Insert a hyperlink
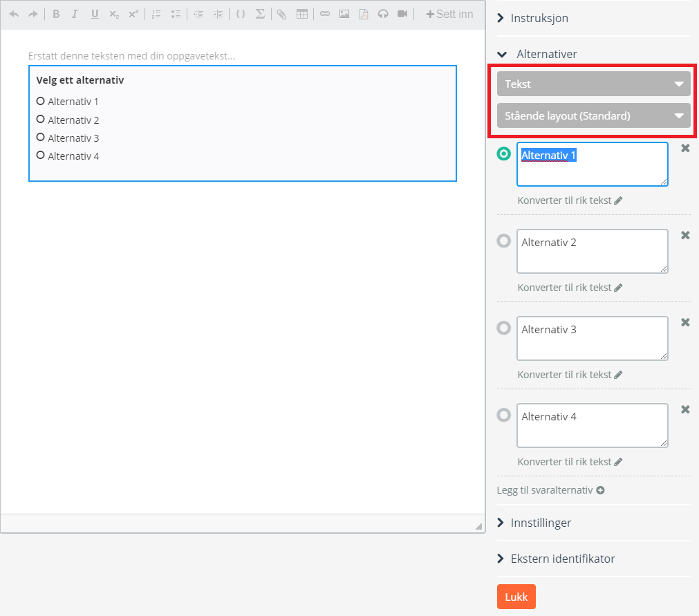 click(325, 15)
